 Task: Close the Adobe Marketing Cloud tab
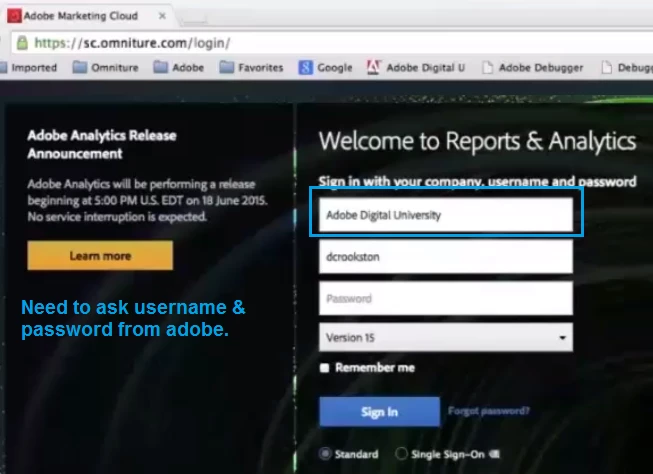(162, 16)
